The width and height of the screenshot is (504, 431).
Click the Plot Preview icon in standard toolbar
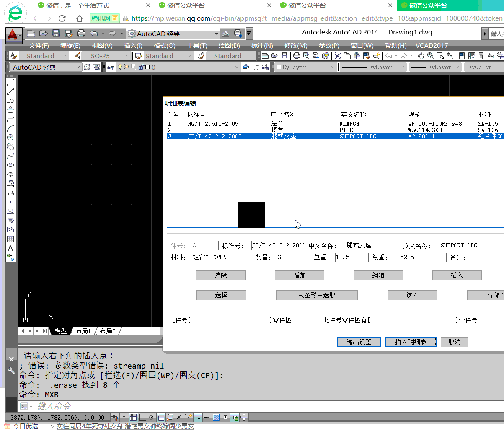306,56
